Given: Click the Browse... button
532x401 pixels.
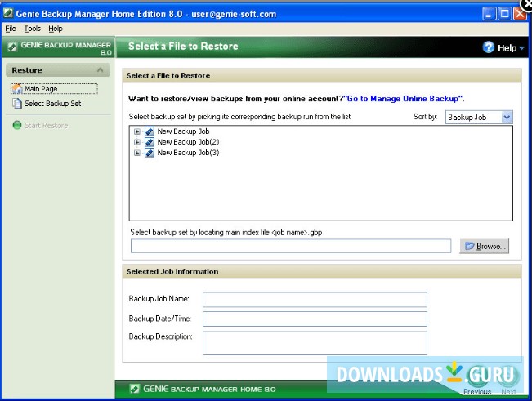Looking at the screenshot, I should pyautogui.click(x=484, y=246).
